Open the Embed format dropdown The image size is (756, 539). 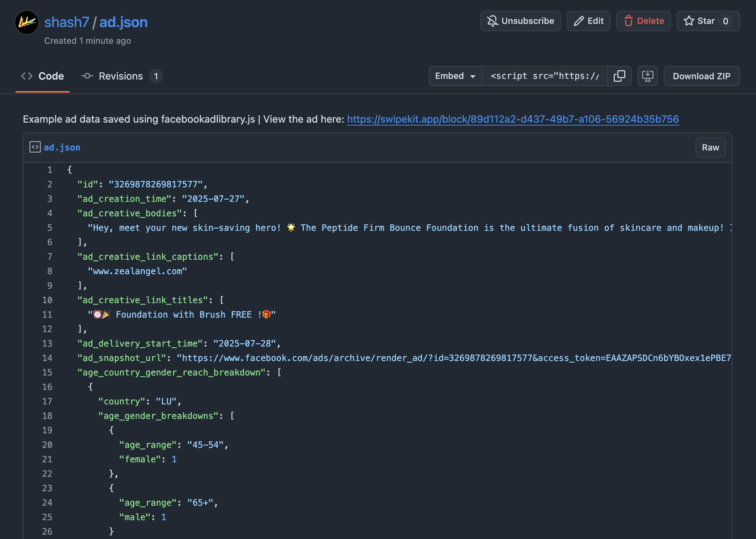(x=455, y=76)
